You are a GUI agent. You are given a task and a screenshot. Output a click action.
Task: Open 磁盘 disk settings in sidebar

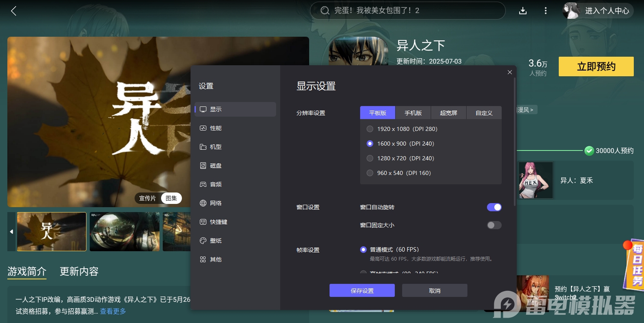(x=235, y=166)
